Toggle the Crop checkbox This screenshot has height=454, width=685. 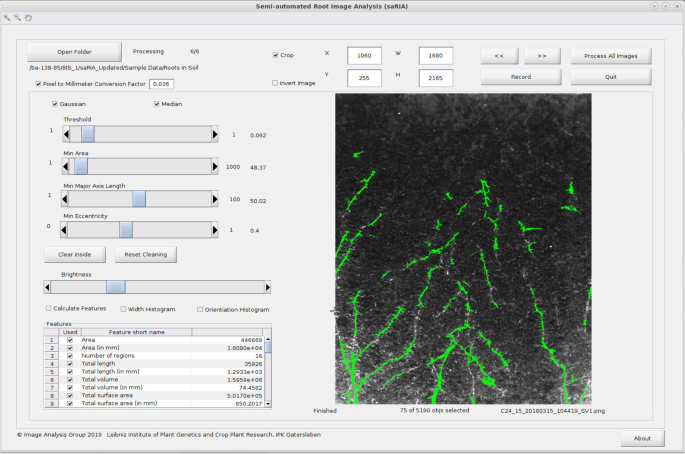(275, 55)
